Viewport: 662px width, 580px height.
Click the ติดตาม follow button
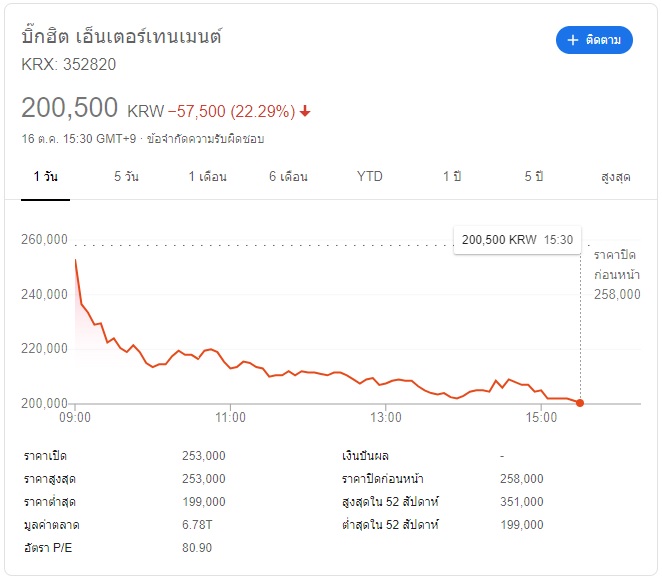click(x=594, y=40)
